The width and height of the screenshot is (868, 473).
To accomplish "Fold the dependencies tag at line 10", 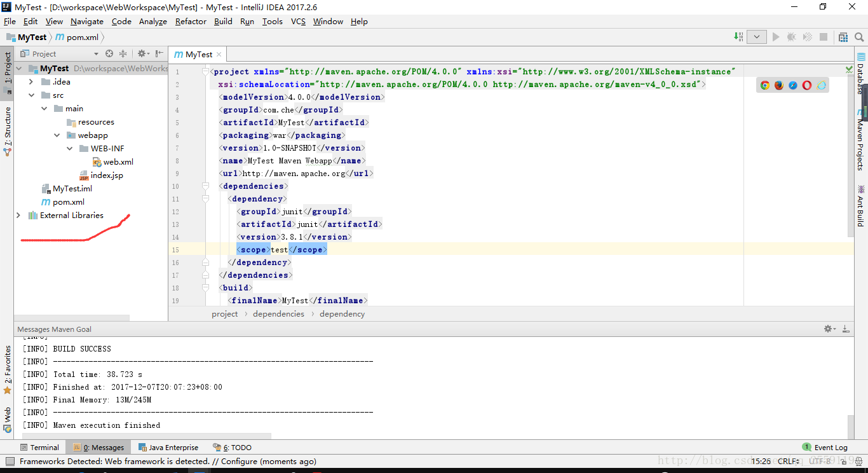I will (205, 186).
